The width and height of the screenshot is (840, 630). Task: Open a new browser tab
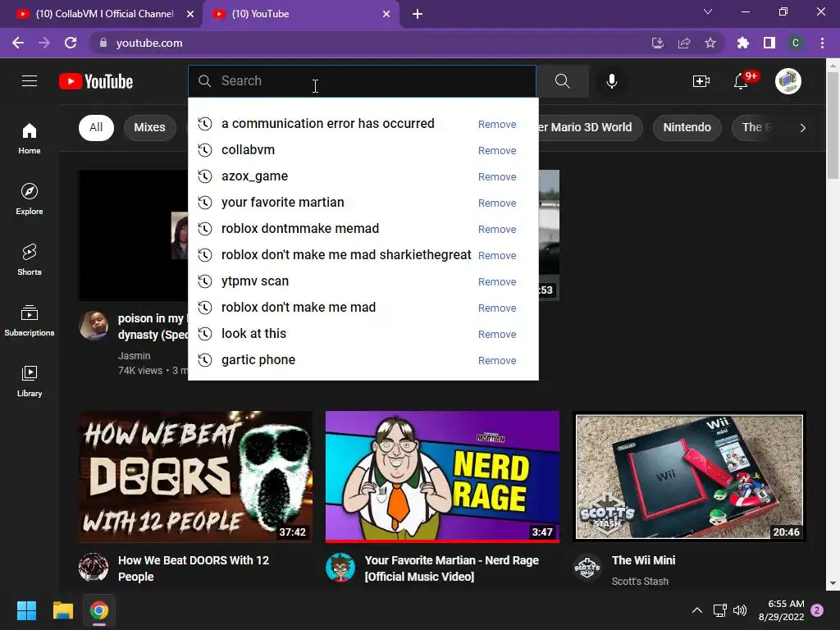pos(418,14)
